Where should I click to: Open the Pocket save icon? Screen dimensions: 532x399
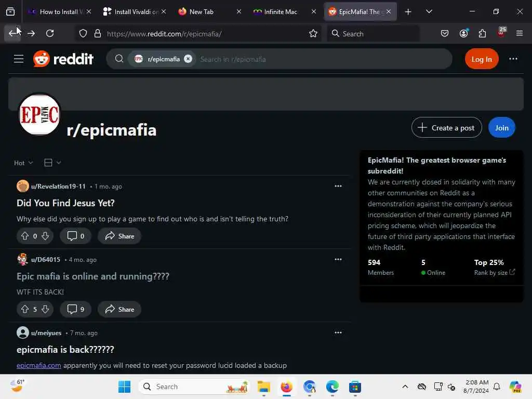click(x=445, y=33)
